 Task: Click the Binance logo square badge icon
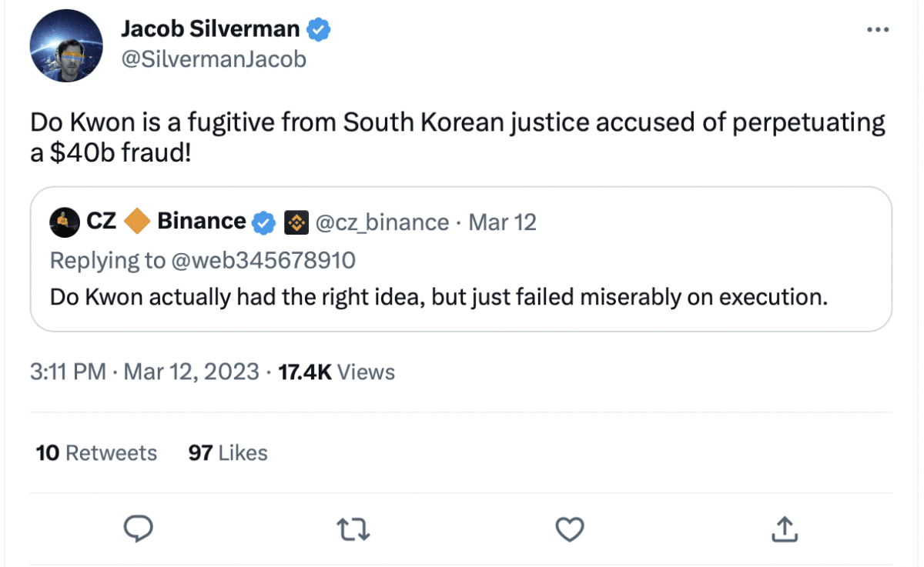[296, 223]
